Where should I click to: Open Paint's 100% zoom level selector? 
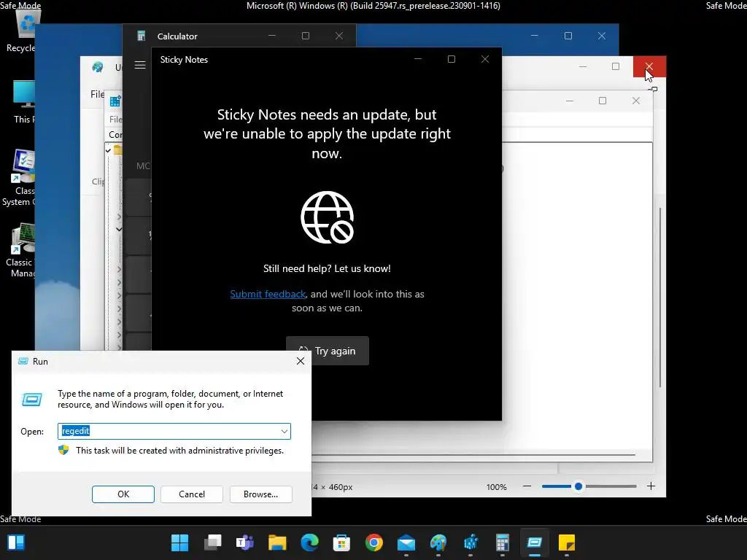click(496, 487)
